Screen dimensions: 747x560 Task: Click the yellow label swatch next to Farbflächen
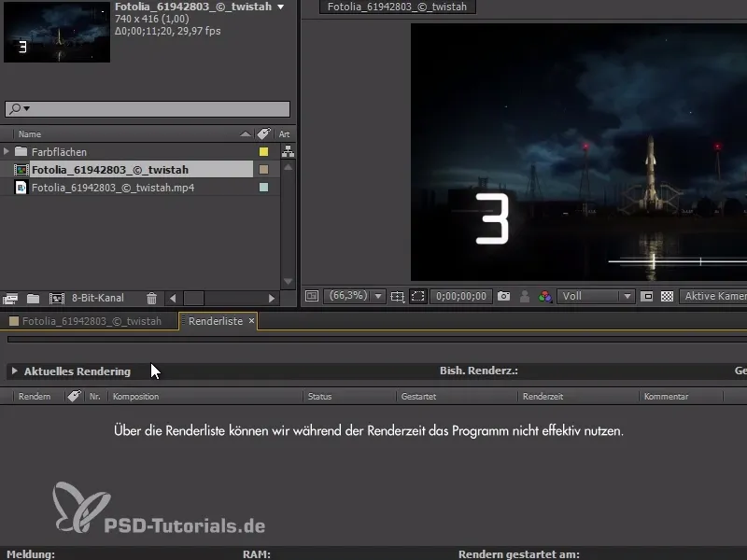[263, 151]
